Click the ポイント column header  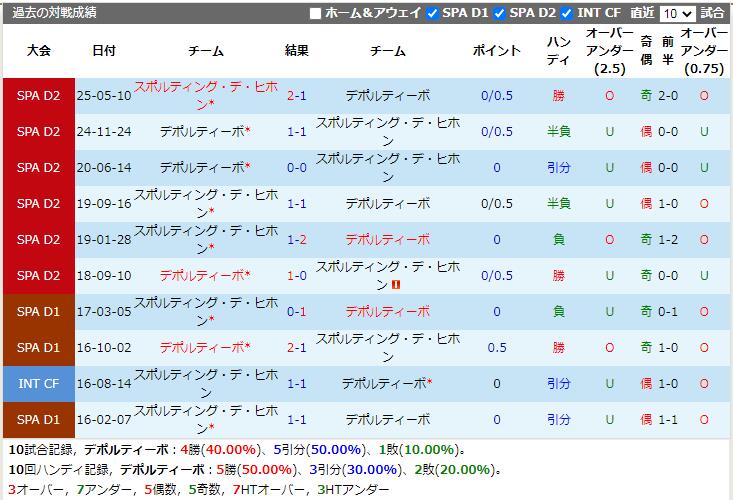click(x=496, y=50)
